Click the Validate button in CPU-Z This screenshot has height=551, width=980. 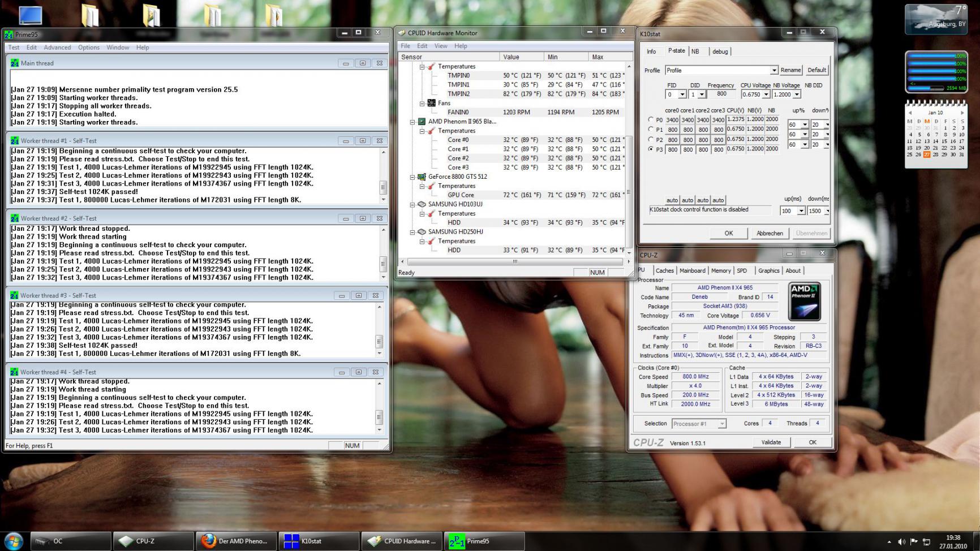[x=771, y=442]
